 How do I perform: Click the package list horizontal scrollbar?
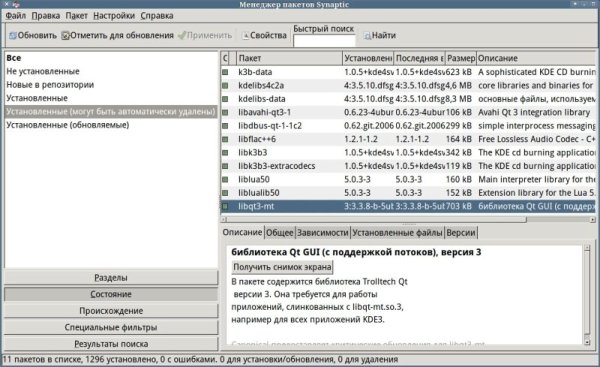[377, 220]
